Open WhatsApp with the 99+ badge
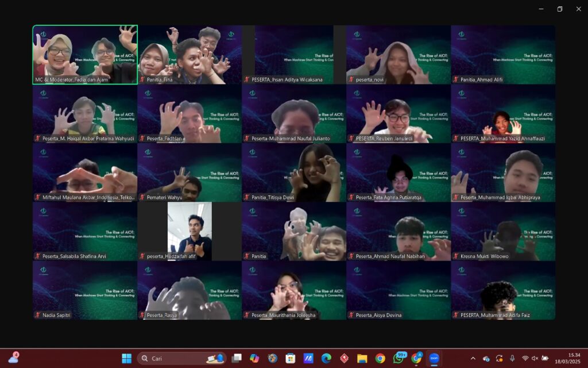Image resolution: width=588 pixels, height=368 pixels. click(x=399, y=358)
